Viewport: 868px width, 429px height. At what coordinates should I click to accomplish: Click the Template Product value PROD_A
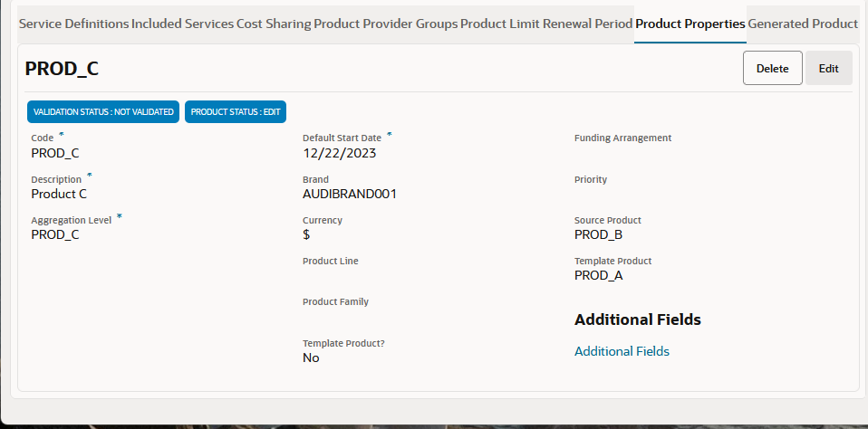598,275
